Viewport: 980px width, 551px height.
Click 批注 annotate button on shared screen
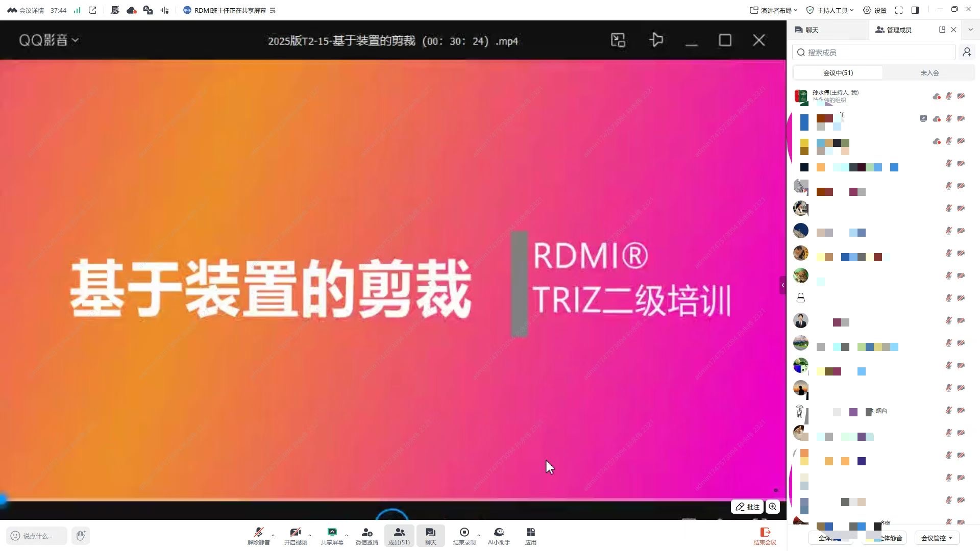coord(747,507)
